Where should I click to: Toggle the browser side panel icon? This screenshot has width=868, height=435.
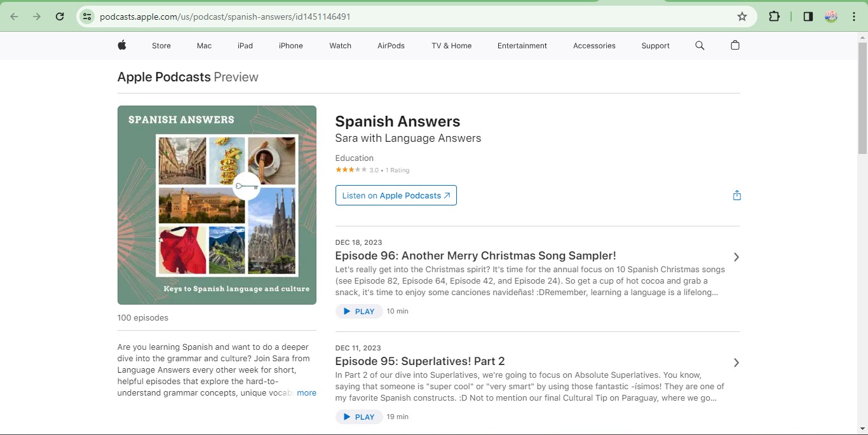808,17
